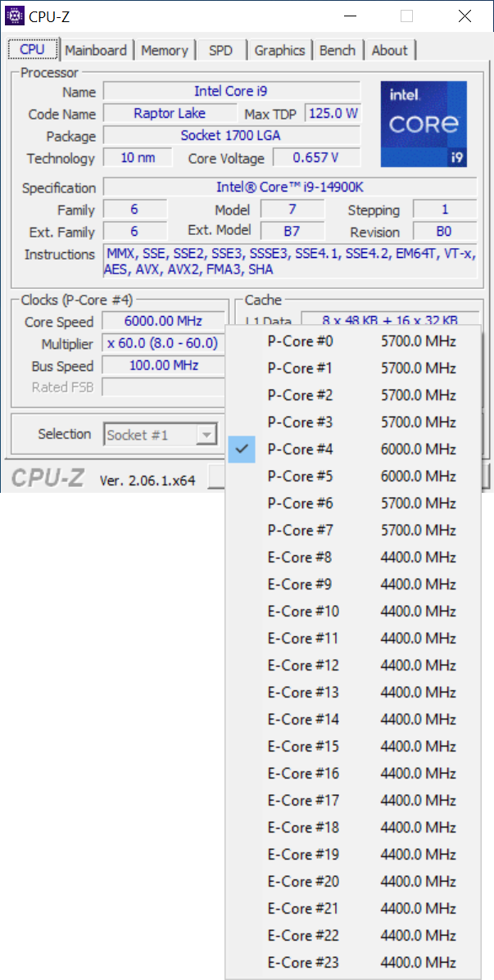Image resolution: width=494 pixels, height=980 pixels.
Task: Select P-Core #1 in the core list
Action: (353, 368)
